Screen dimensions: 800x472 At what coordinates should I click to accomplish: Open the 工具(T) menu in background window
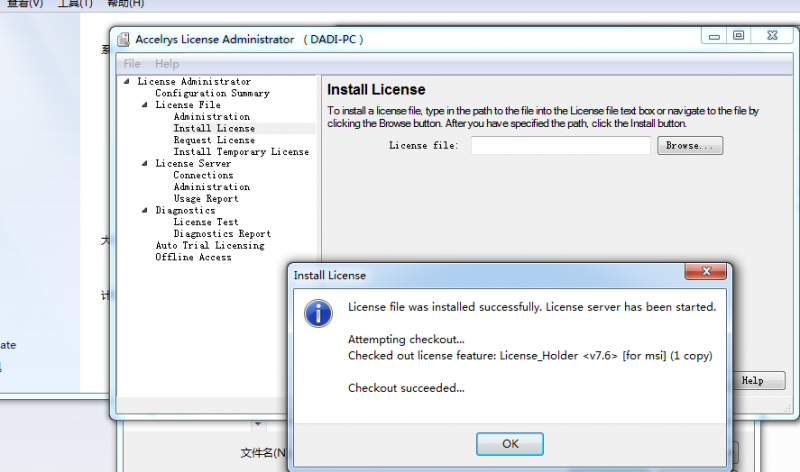tap(75, 4)
